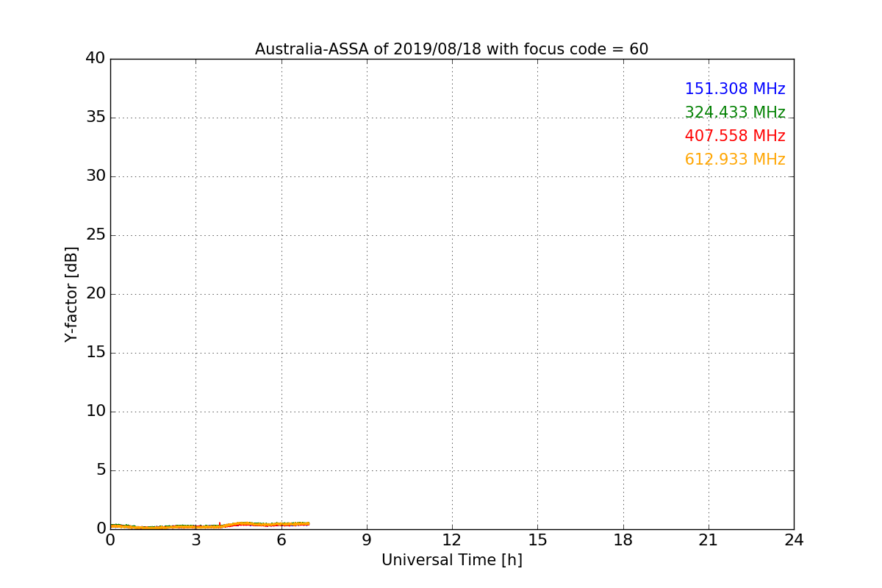Click y-axis tick label 20
This screenshot has width=882, height=588.
96,293
